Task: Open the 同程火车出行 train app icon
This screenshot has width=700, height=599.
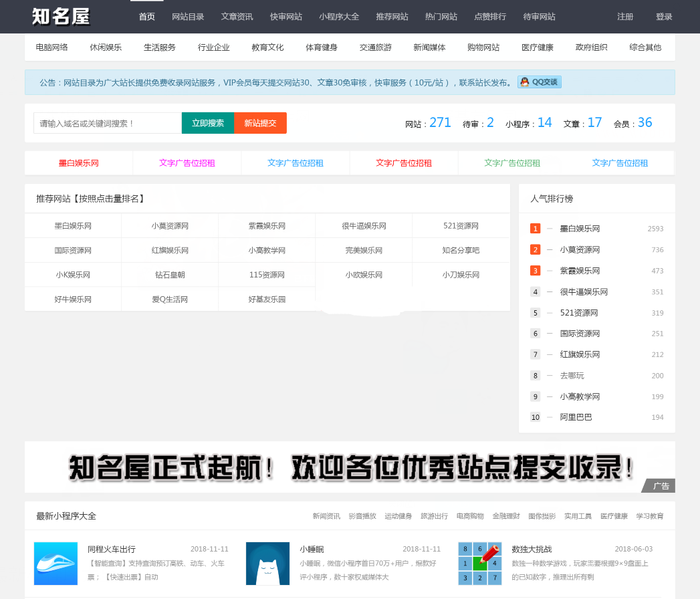Action: pyautogui.click(x=56, y=564)
